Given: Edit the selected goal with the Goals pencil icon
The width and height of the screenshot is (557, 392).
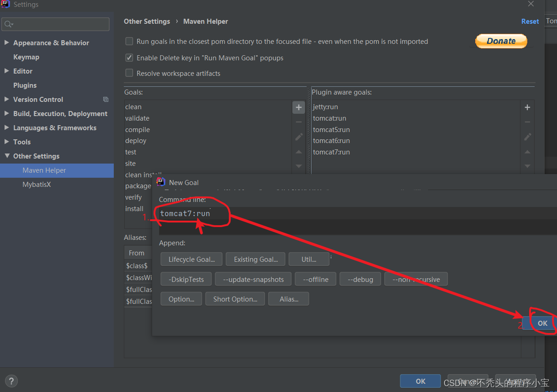Looking at the screenshot, I should point(299,137).
